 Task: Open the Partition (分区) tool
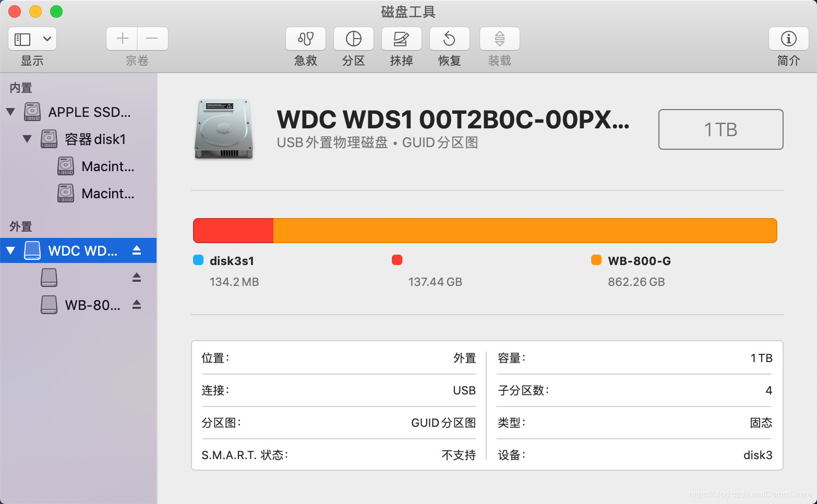(354, 39)
